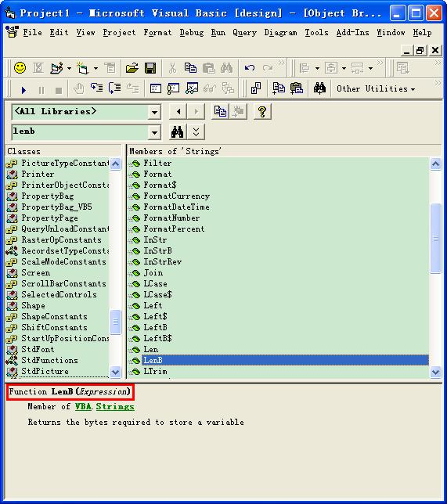
Task: Open the Debug menu
Action: tap(192, 32)
